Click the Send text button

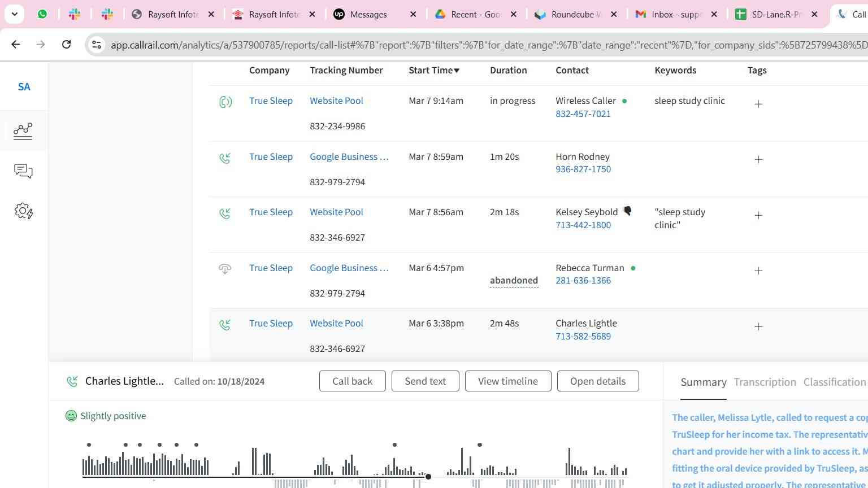pyautogui.click(x=425, y=381)
